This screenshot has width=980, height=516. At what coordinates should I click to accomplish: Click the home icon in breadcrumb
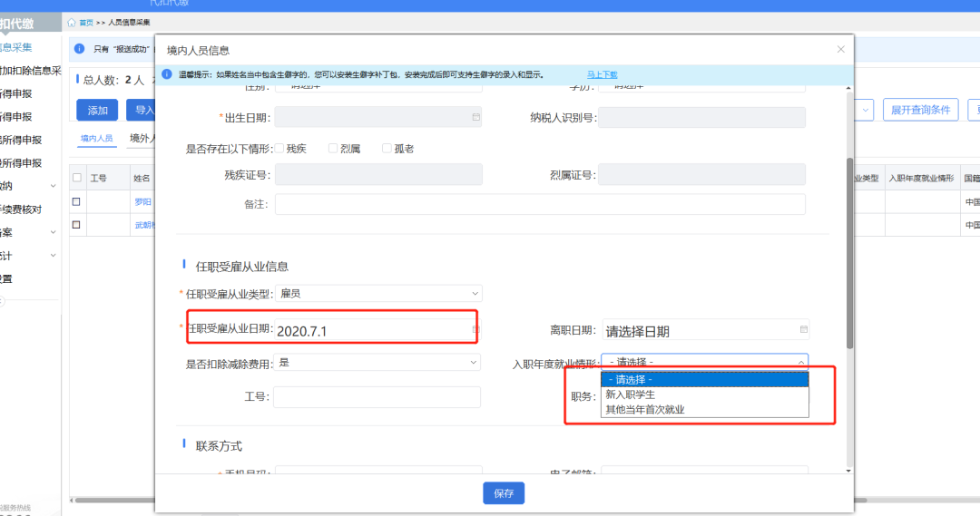(x=72, y=23)
